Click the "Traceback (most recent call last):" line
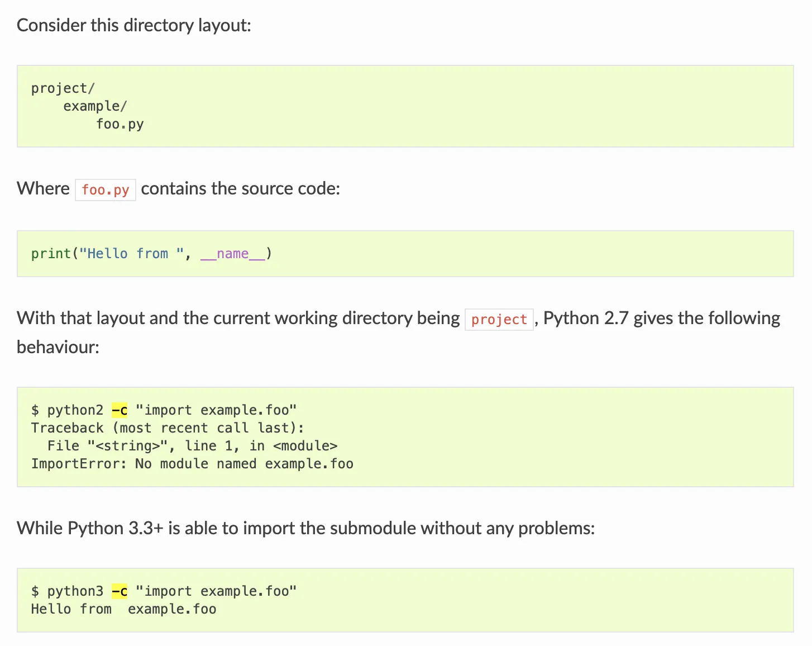This screenshot has height=646, width=812. pos(168,428)
